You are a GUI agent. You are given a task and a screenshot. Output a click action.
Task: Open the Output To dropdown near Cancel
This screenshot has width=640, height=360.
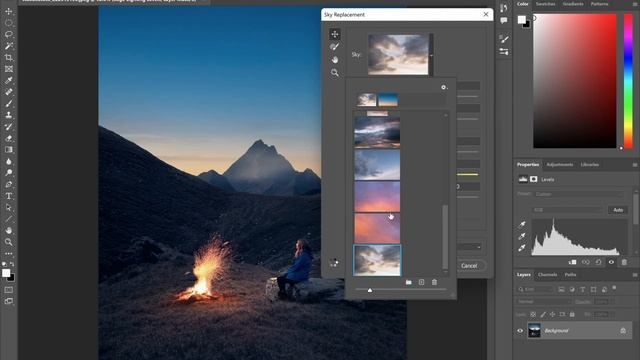[469, 247]
